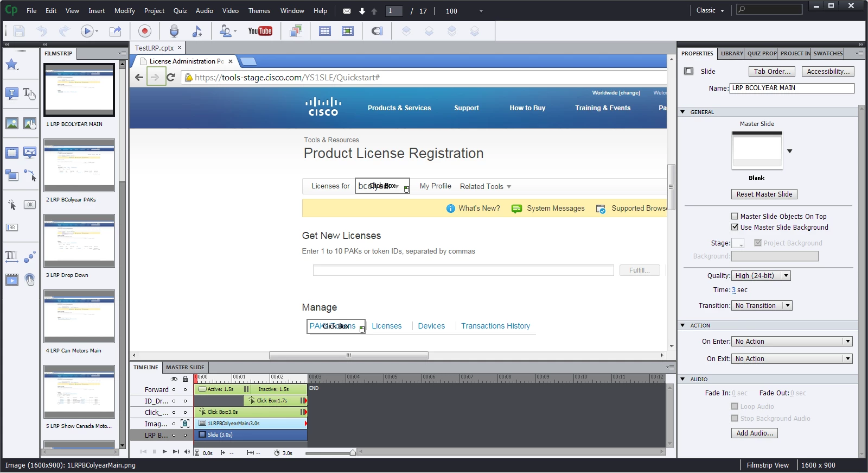Open the Modify menu
The image size is (868, 473).
pos(125,10)
